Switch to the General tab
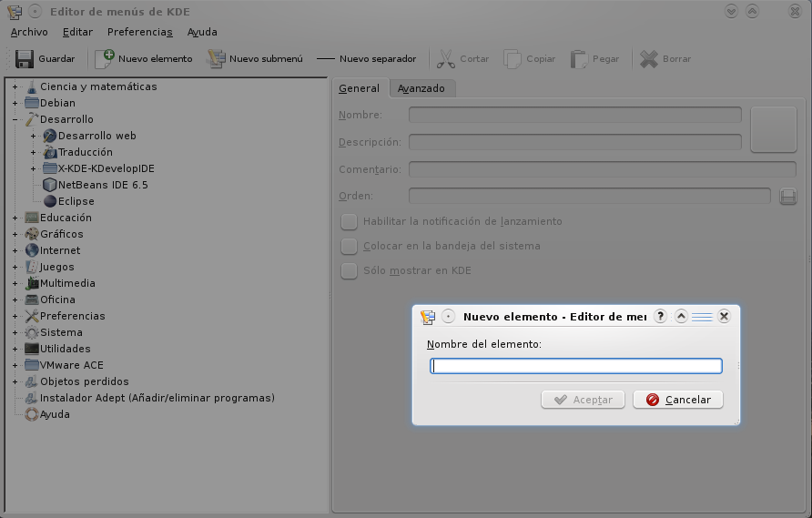Screen dimensions: 812x518 (x=360, y=88)
